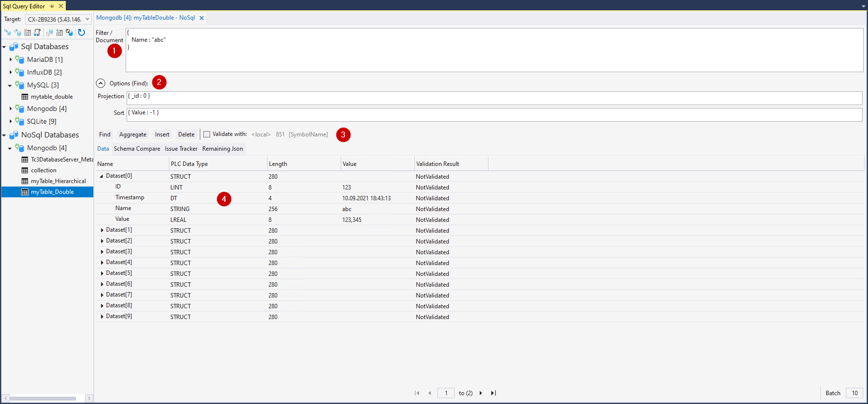Close the myTableDouble NoSql tab
The image size is (868, 404).
tap(202, 18)
